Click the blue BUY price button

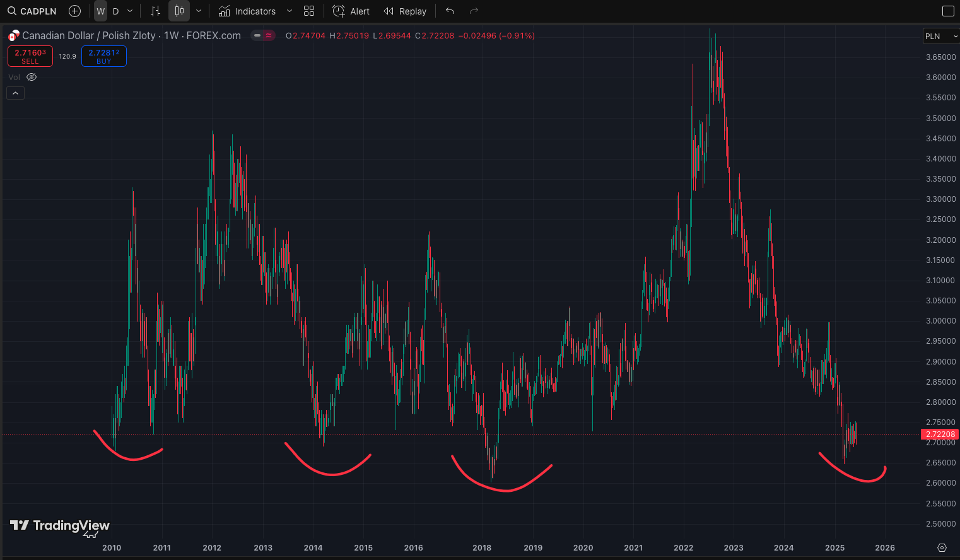[x=104, y=56]
